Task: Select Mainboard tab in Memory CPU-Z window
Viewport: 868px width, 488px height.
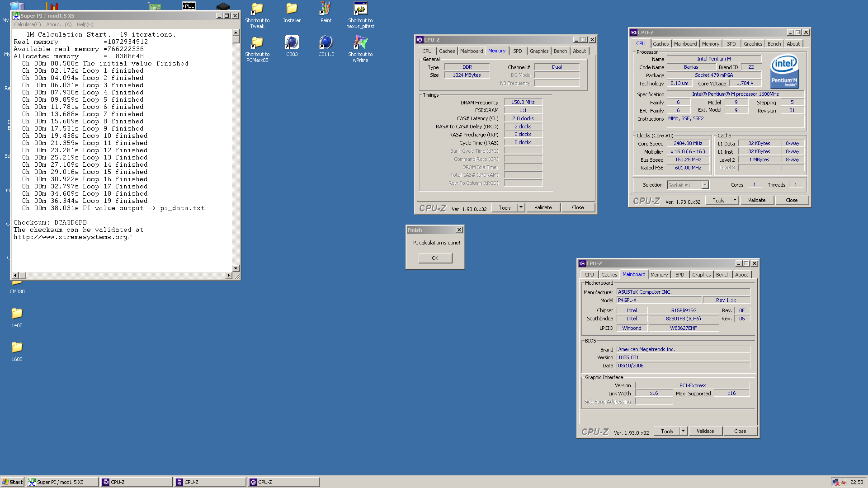Action: tap(472, 51)
